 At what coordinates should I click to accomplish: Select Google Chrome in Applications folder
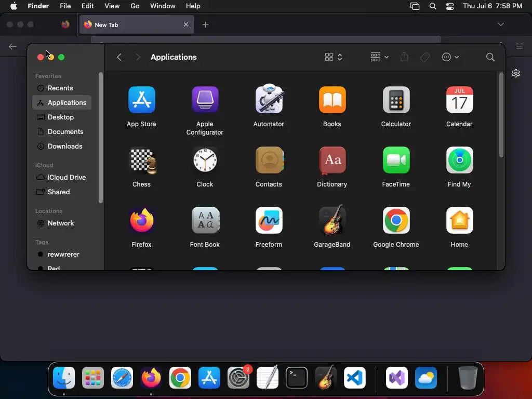point(396,220)
